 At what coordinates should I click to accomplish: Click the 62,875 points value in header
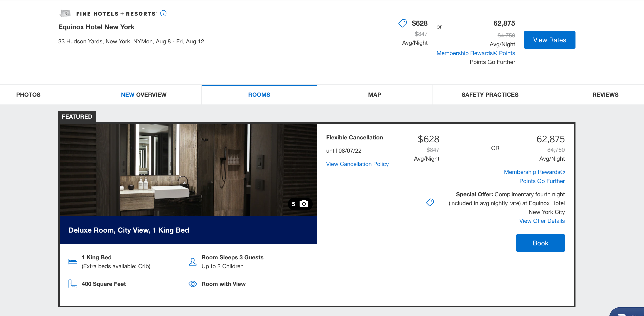tap(504, 23)
